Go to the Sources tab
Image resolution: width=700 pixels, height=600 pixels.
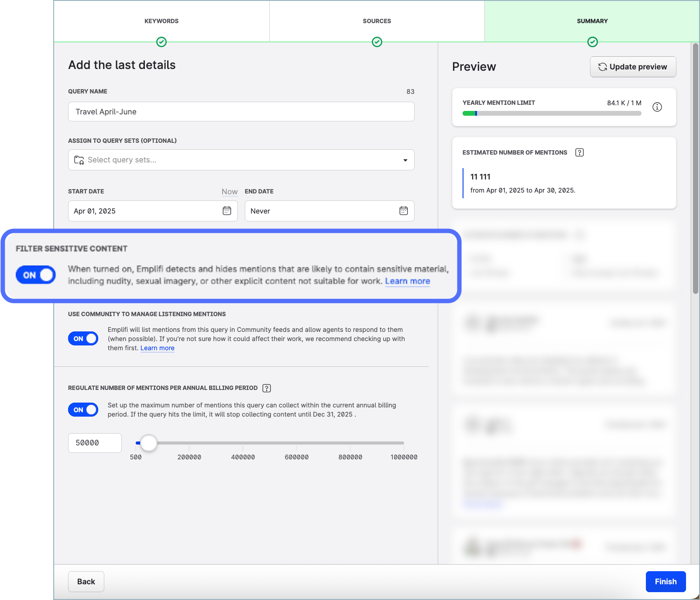[377, 21]
